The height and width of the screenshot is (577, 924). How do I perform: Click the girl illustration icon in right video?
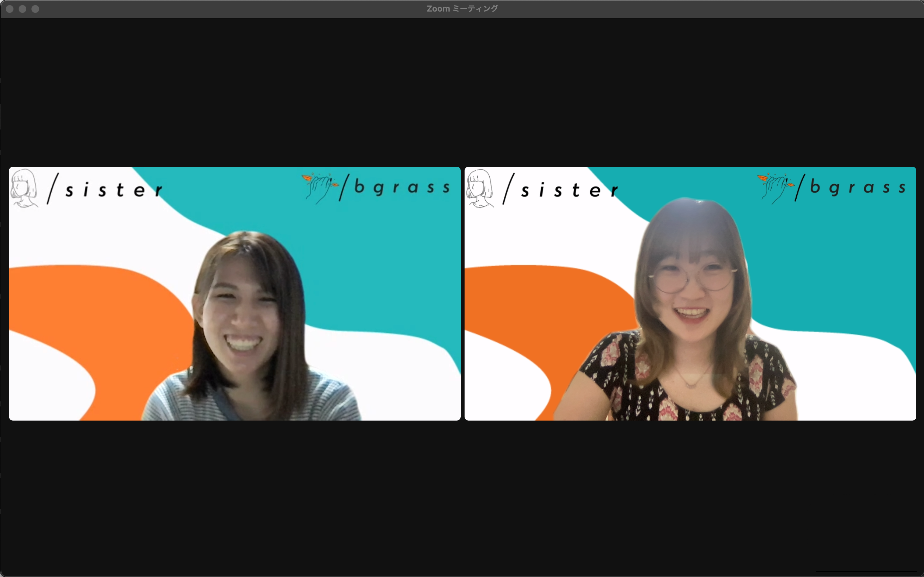[x=480, y=188]
